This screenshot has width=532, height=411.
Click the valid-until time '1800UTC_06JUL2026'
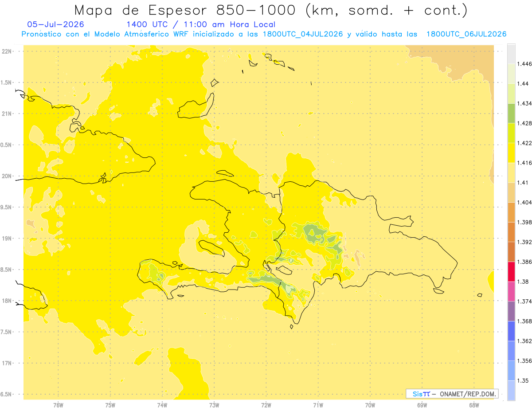point(466,34)
